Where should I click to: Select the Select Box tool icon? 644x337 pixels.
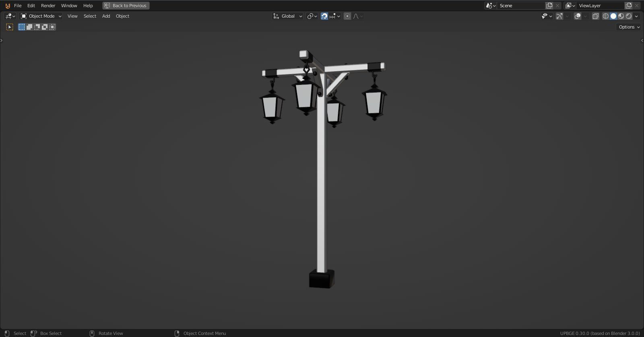click(x=10, y=27)
